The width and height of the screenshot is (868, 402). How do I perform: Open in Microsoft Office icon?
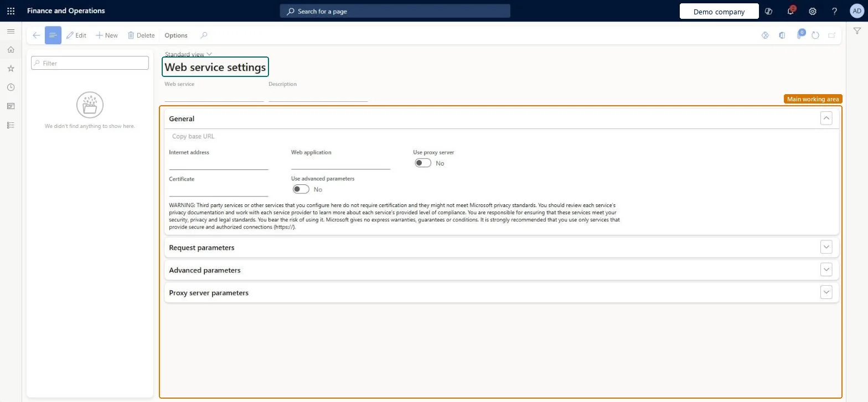coord(782,35)
